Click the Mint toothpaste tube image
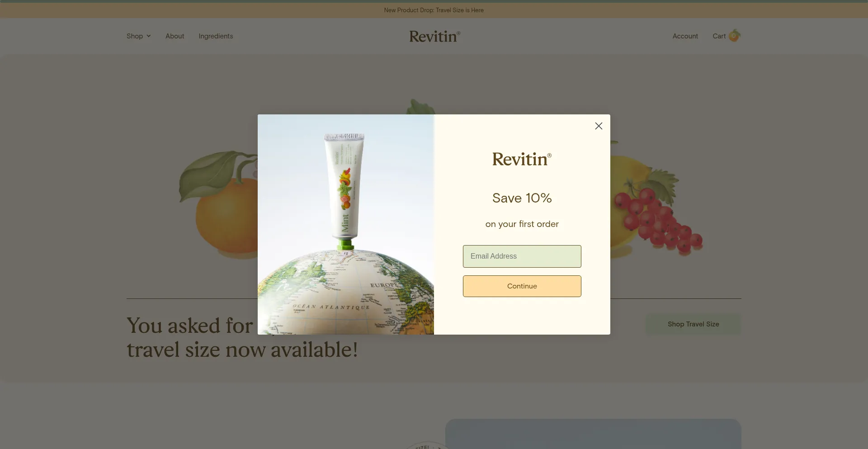 coord(344,191)
